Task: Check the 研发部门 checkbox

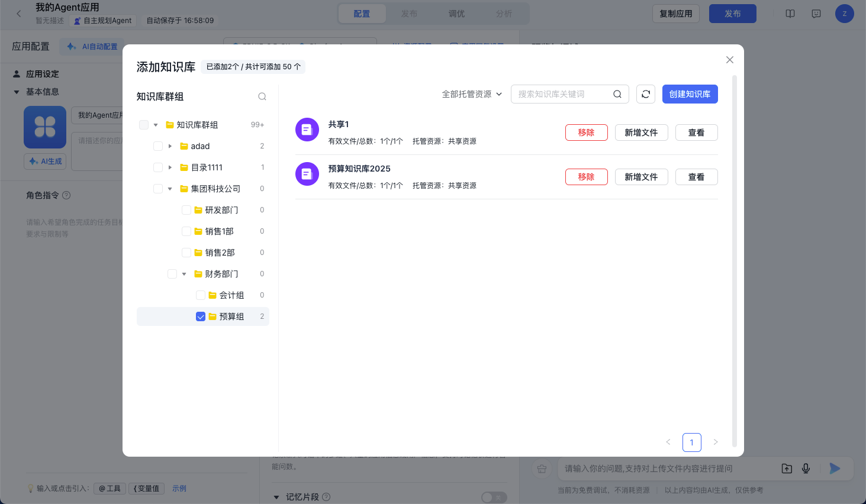Action: pos(186,210)
